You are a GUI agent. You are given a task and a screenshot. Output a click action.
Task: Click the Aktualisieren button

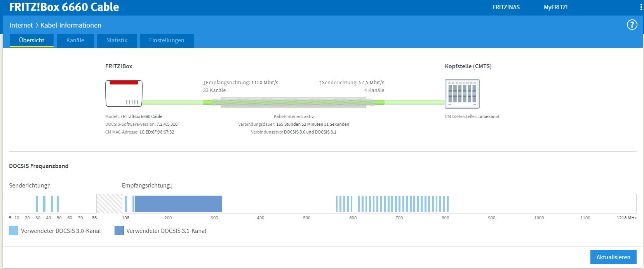click(x=613, y=257)
